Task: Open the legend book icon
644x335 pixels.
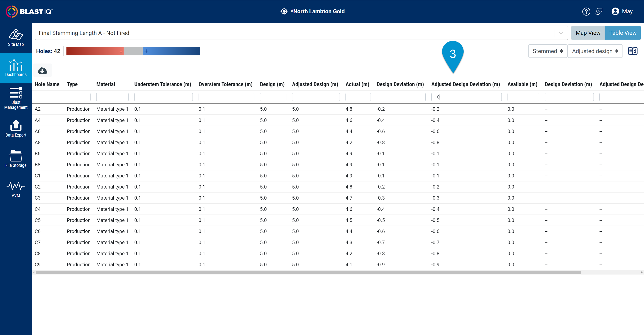Action: click(632, 51)
